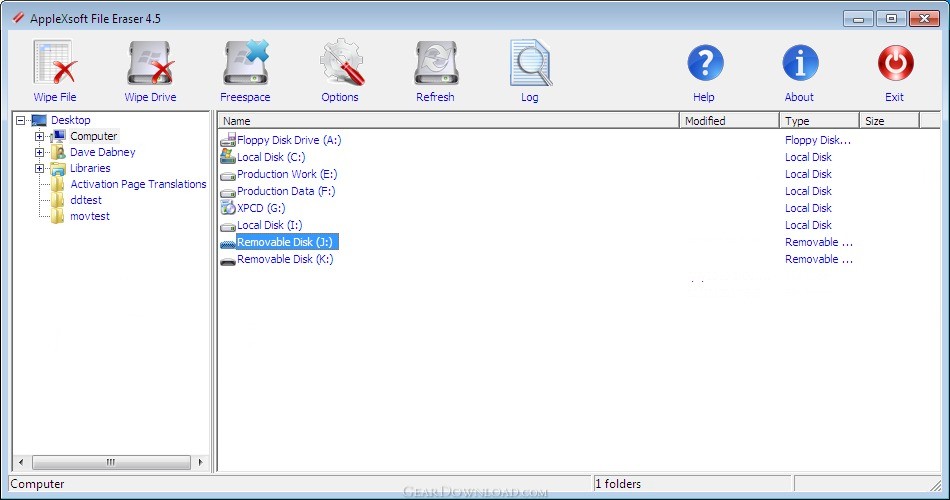Sort by the Size column header
Viewport: 950px width, 500px height.
pos(889,121)
